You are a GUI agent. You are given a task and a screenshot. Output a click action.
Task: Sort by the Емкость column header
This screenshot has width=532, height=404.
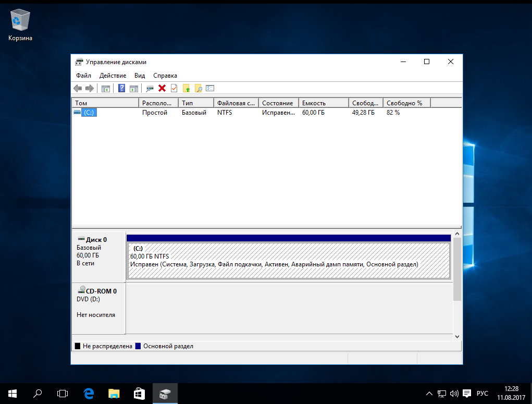323,103
